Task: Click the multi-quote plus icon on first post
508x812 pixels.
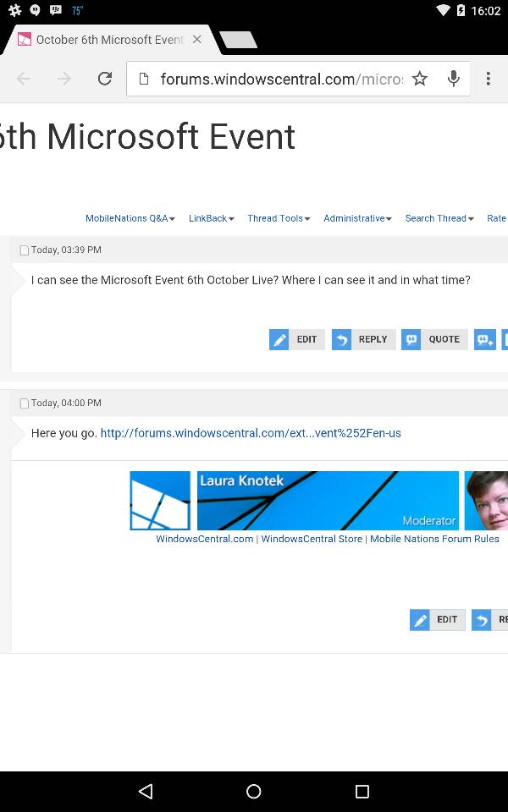Action: coord(485,340)
